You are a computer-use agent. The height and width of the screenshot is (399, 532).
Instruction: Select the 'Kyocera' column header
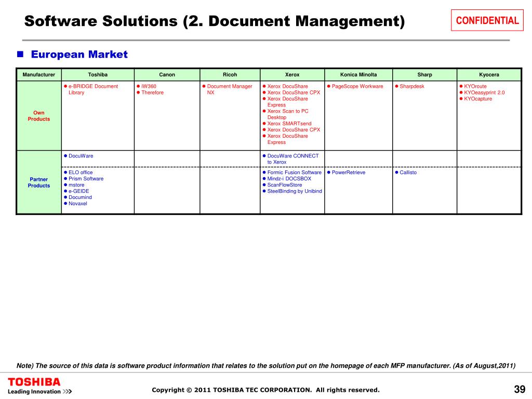coord(489,75)
